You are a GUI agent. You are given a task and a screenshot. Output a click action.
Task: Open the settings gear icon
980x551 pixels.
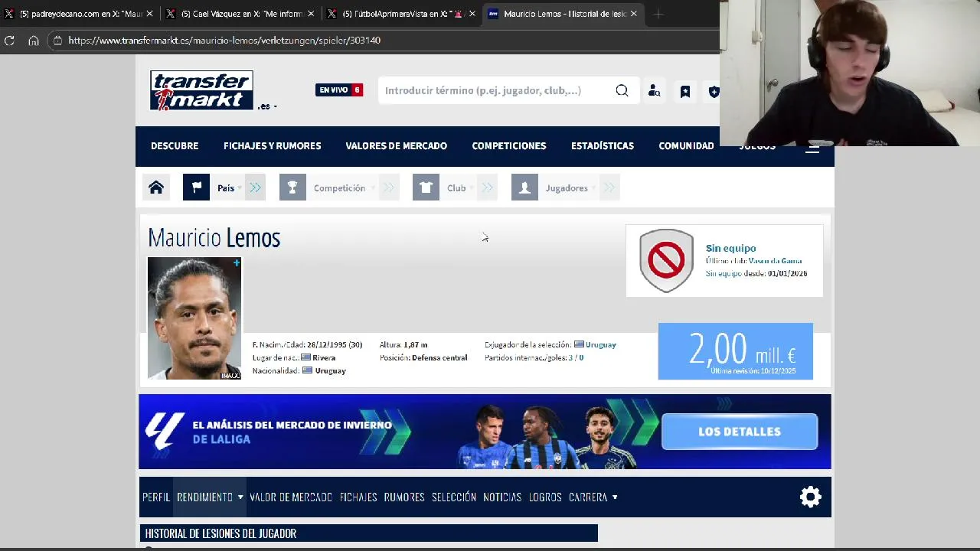pos(810,497)
